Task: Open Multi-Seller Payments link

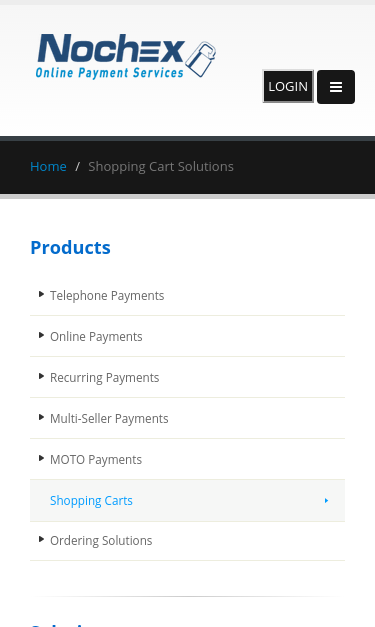Action: click(109, 419)
